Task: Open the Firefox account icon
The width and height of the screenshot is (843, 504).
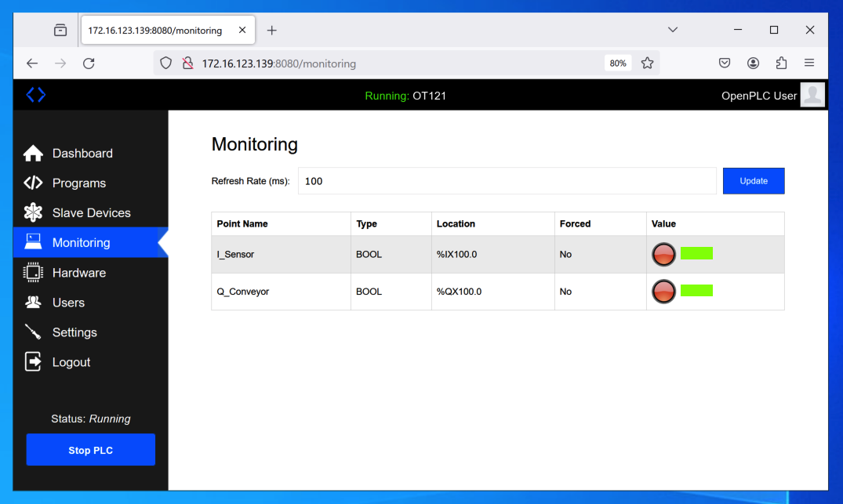Action: (x=754, y=63)
